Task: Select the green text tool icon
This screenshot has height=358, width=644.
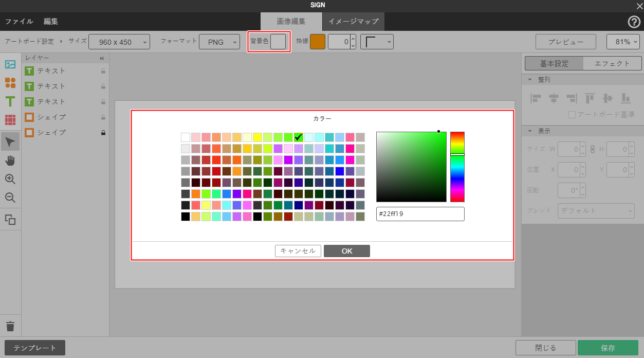Action: pyautogui.click(x=10, y=101)
